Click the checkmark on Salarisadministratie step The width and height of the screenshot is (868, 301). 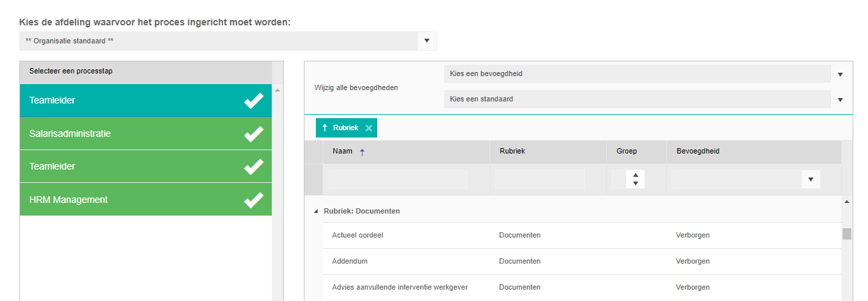coord(254,133)
